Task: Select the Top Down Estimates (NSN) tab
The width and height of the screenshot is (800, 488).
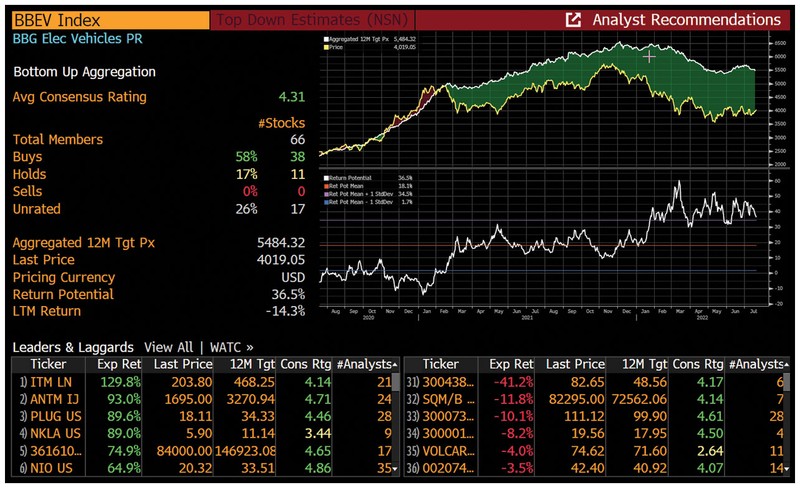Action: [x=312, y=20]
